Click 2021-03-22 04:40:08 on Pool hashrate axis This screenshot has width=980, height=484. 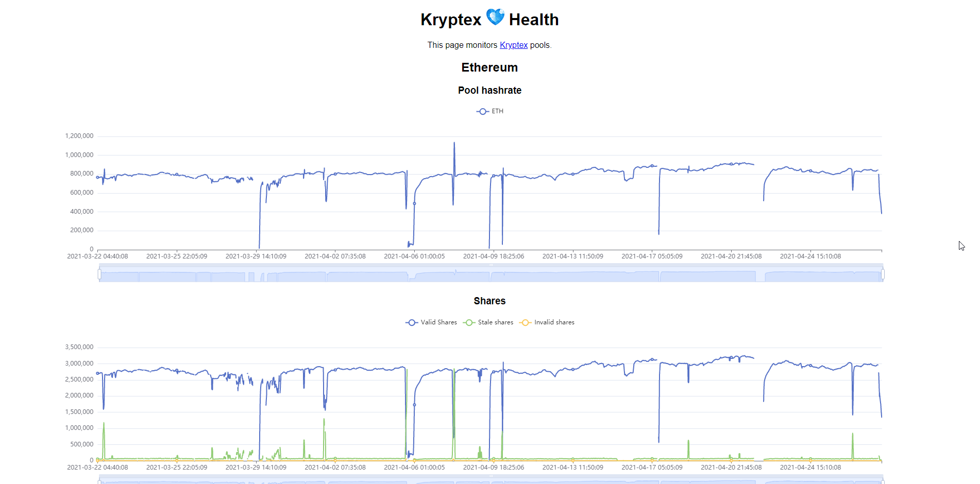point(97,256)
